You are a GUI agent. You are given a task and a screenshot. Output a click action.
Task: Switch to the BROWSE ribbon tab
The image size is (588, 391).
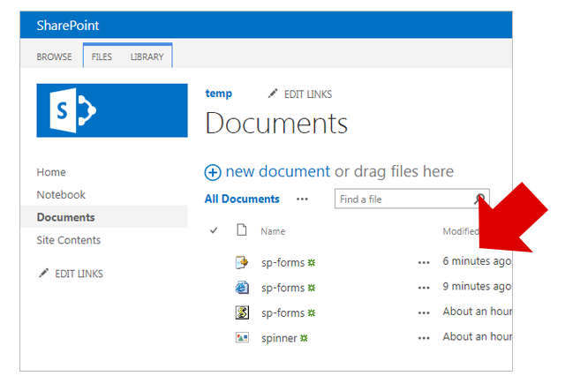(x=54, y=56)
